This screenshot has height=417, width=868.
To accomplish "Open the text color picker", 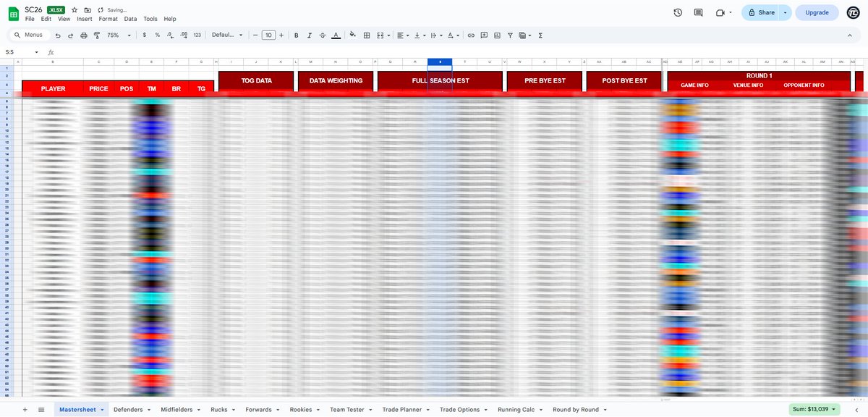I will pos(336,35).
